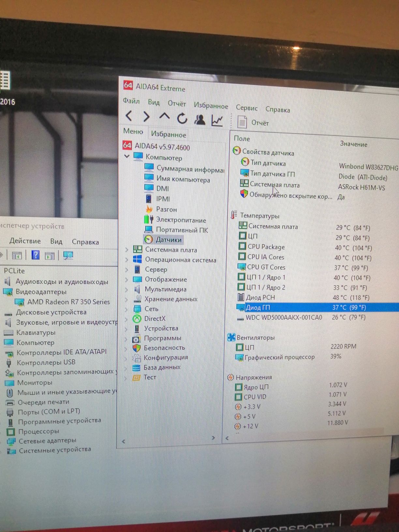This screenshot has width=399, height=532.
Task: Expand the Мультимедиа node
Action: (127, 289)
